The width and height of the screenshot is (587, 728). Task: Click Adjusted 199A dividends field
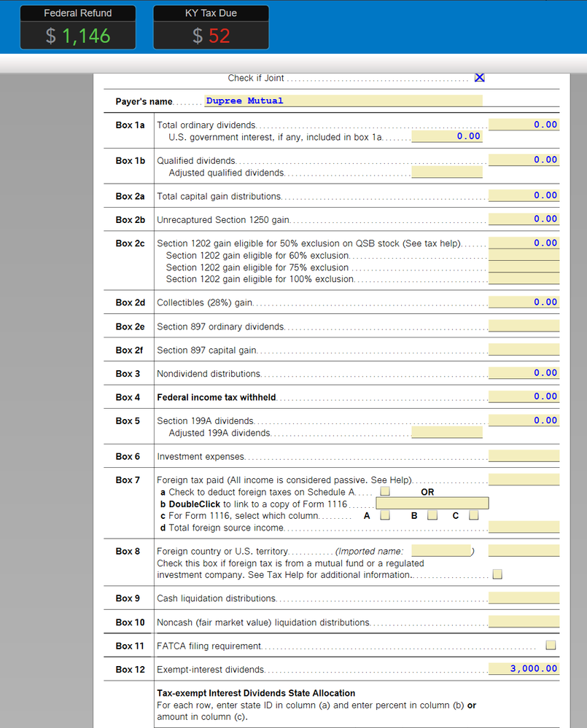(447, 432)
